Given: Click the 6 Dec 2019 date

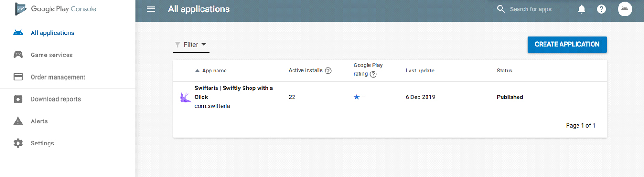Looking at the screenshot, I should click(420, 97).
